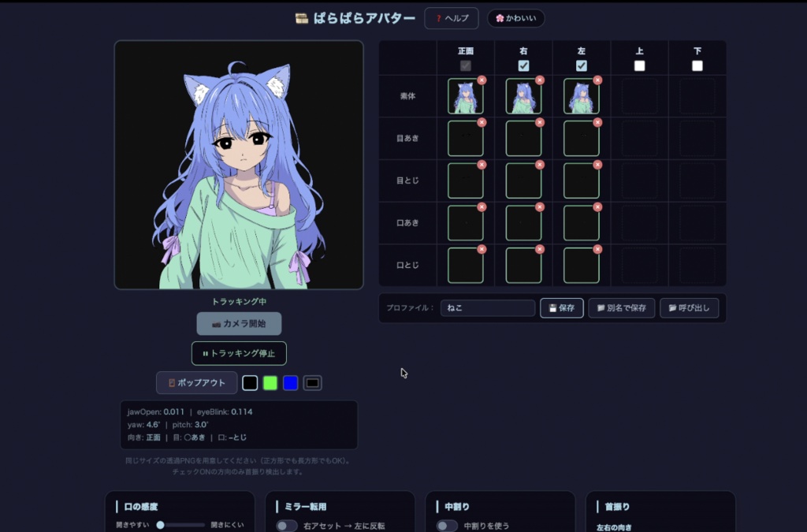
Task: Open the ポップアウト window
Action: tap(196, 383)
